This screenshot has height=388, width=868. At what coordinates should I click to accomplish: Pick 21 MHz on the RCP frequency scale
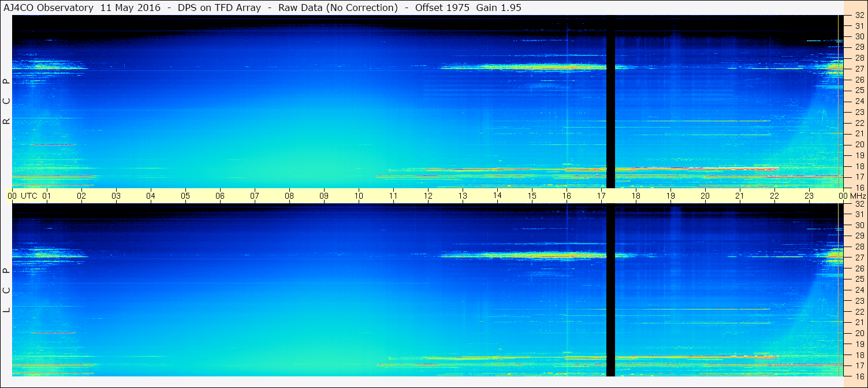859,133
